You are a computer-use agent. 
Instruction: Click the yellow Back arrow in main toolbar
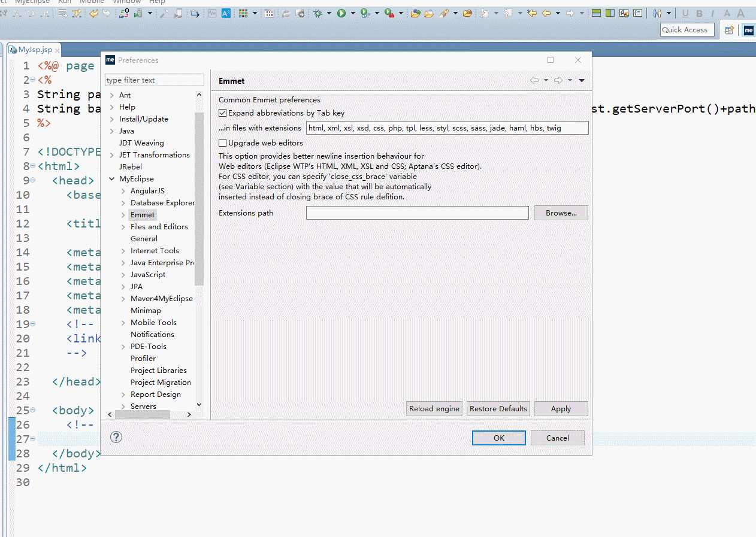click(x=546, y=13)
